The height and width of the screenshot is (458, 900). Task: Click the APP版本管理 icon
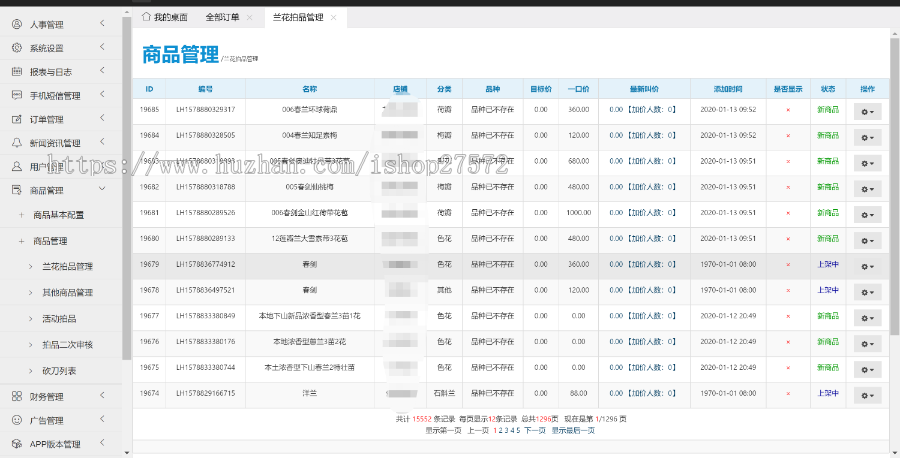17,444
